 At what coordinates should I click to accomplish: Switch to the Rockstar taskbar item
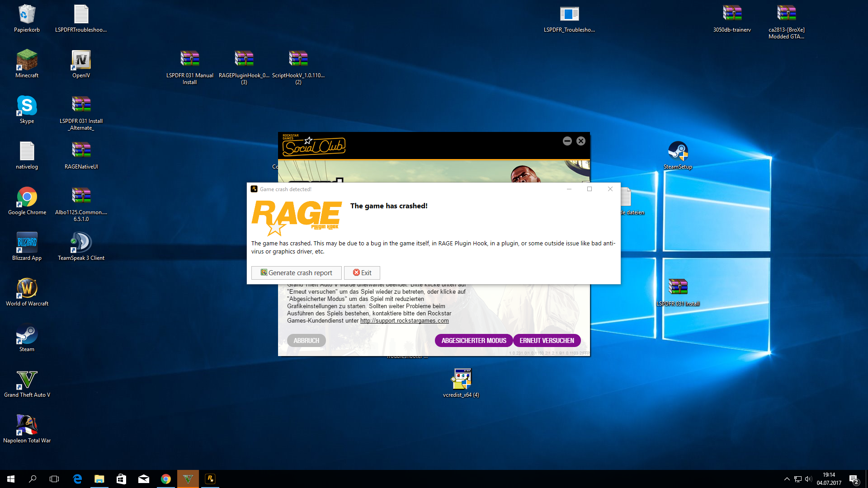(210, 479)
